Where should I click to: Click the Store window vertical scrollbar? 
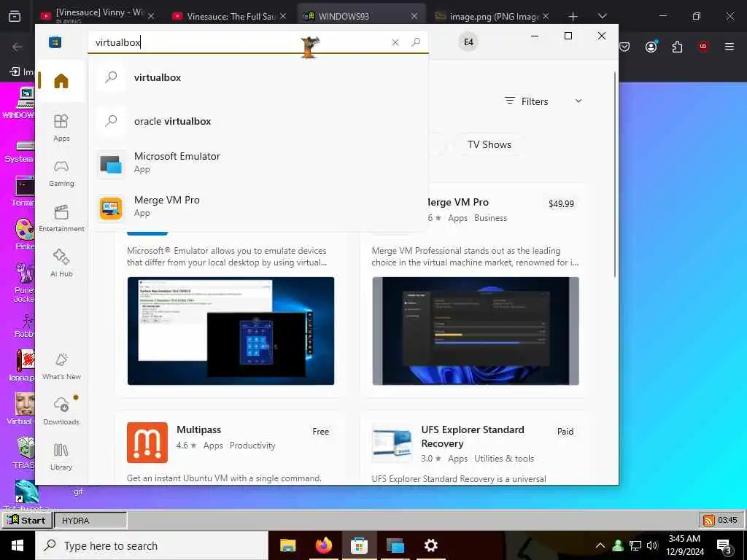click(615, 174)
